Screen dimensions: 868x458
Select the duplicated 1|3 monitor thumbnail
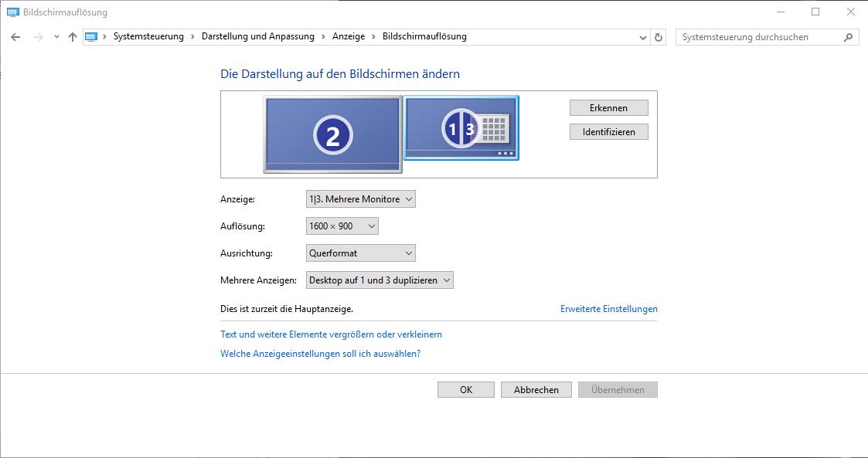point(461,127)
